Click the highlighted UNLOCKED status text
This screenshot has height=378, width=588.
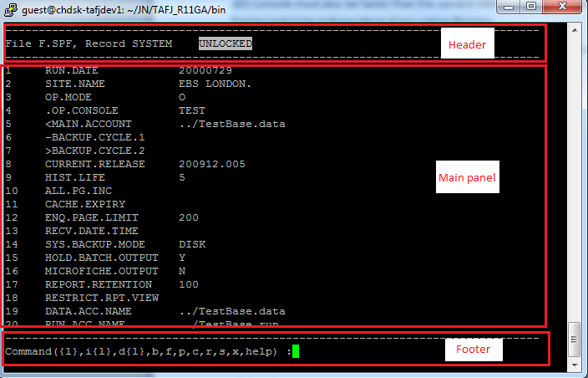(x=225, y=43)
